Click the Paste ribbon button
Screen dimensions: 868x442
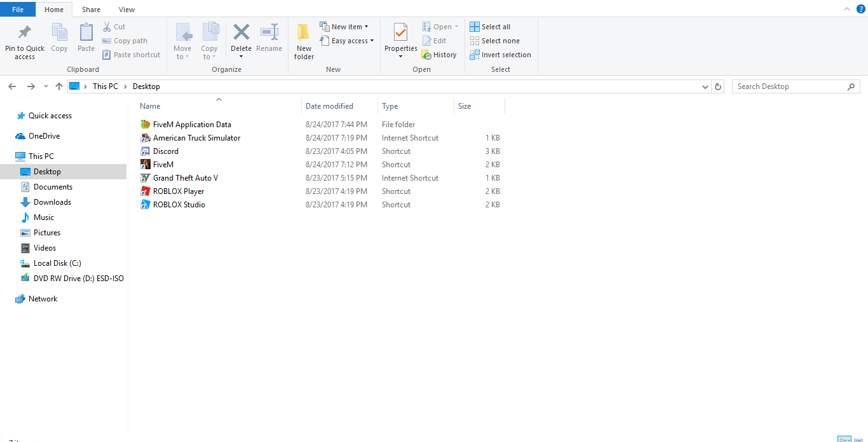click(86, 38)
